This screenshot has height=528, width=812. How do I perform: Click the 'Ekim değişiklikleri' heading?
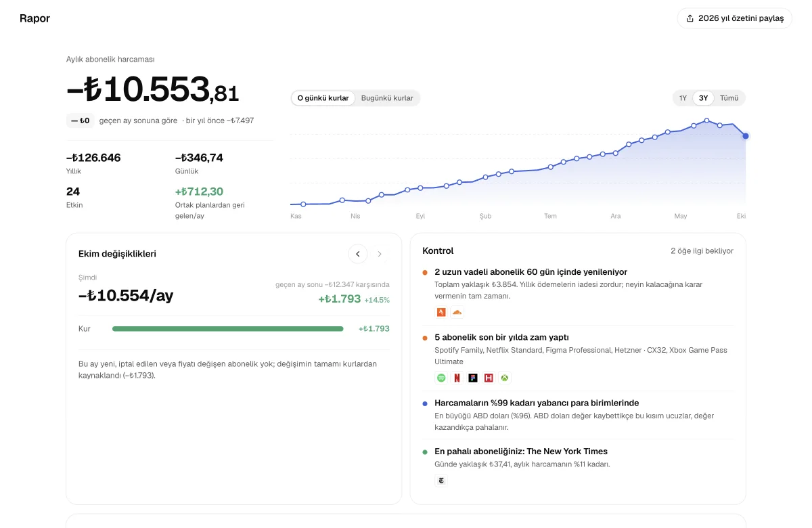coord(118,254)
